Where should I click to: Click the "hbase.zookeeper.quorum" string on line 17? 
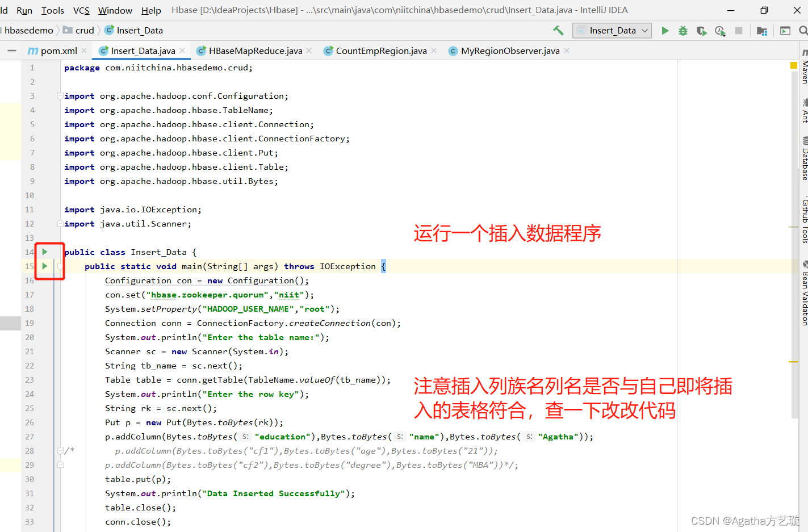(x=208, y=295)
